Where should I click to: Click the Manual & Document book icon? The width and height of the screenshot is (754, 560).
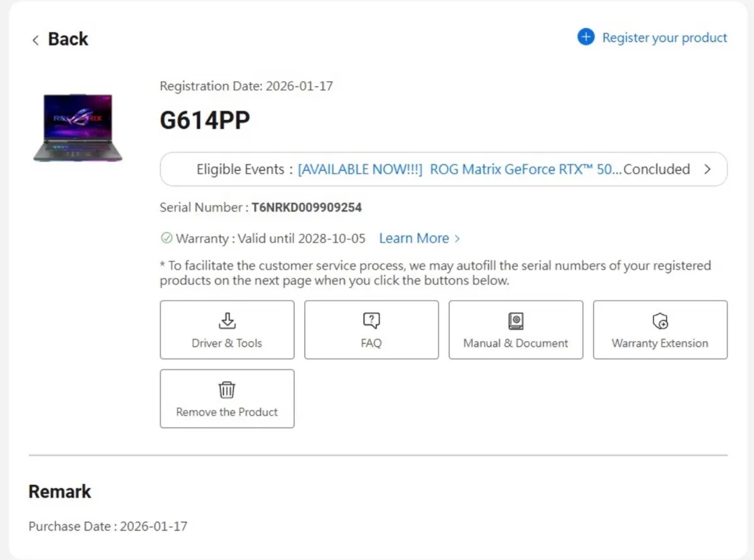(x=515, y=321)
